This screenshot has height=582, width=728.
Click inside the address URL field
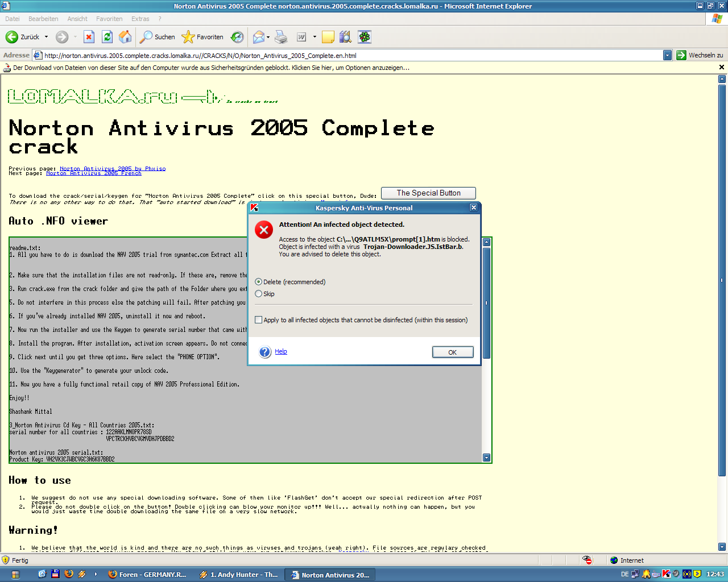(353, 55)
